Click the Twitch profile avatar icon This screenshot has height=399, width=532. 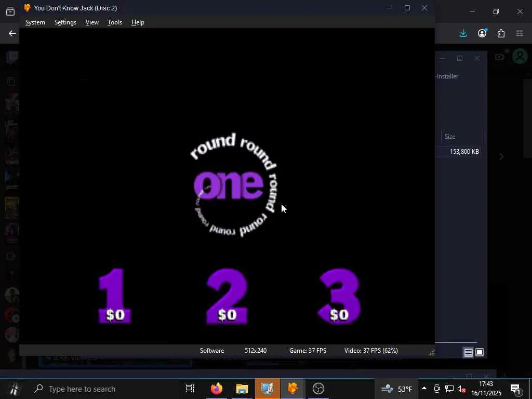click(520, 57)
